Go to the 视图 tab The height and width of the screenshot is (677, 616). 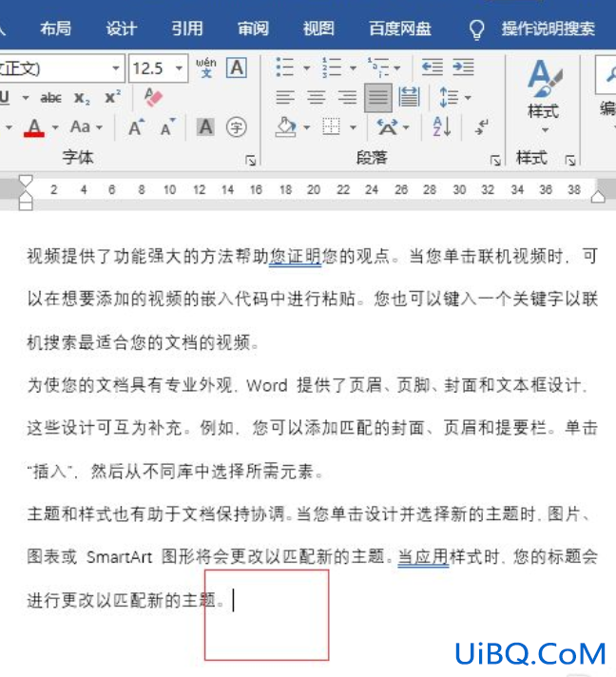point(318,29)
